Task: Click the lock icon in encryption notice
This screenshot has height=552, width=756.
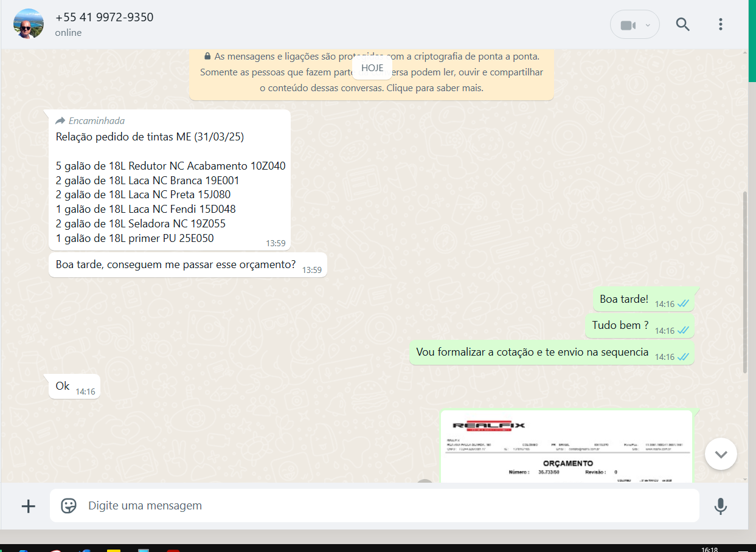Action: point(207,56)
